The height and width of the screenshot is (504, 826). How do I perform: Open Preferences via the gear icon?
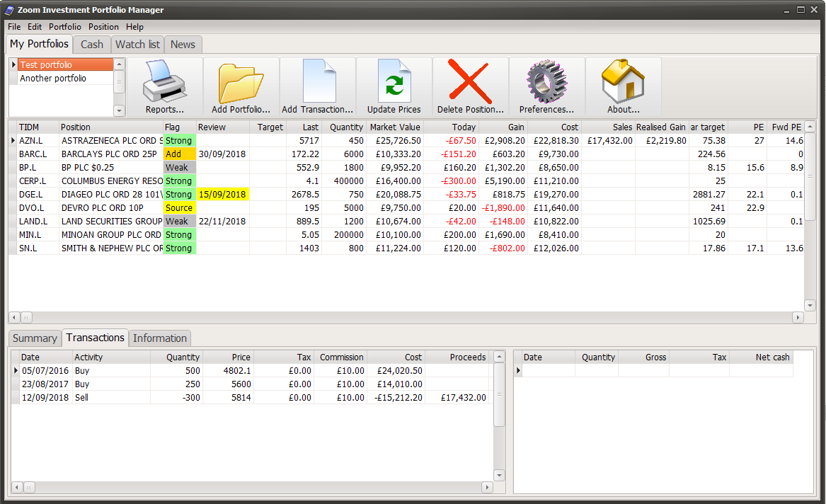click(546, 81)
